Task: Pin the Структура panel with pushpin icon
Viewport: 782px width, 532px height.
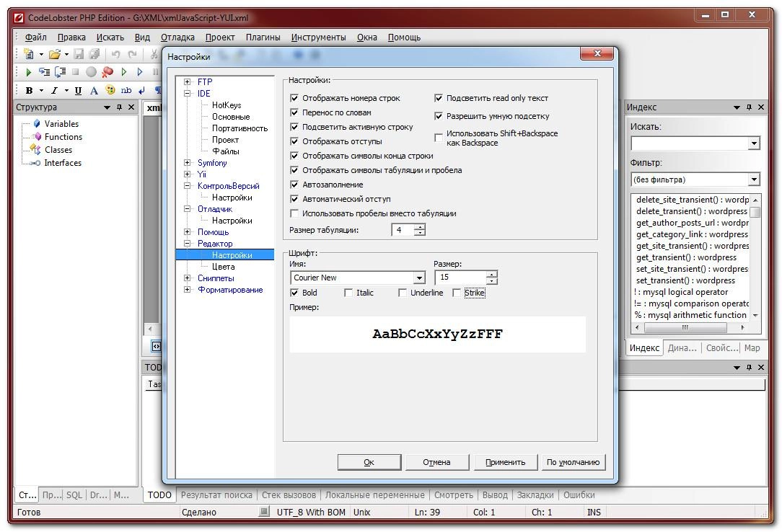Action: click(119, 107)
